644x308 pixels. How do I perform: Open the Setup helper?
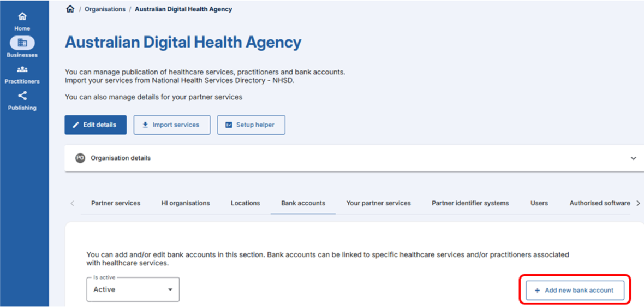coord(251,125)
